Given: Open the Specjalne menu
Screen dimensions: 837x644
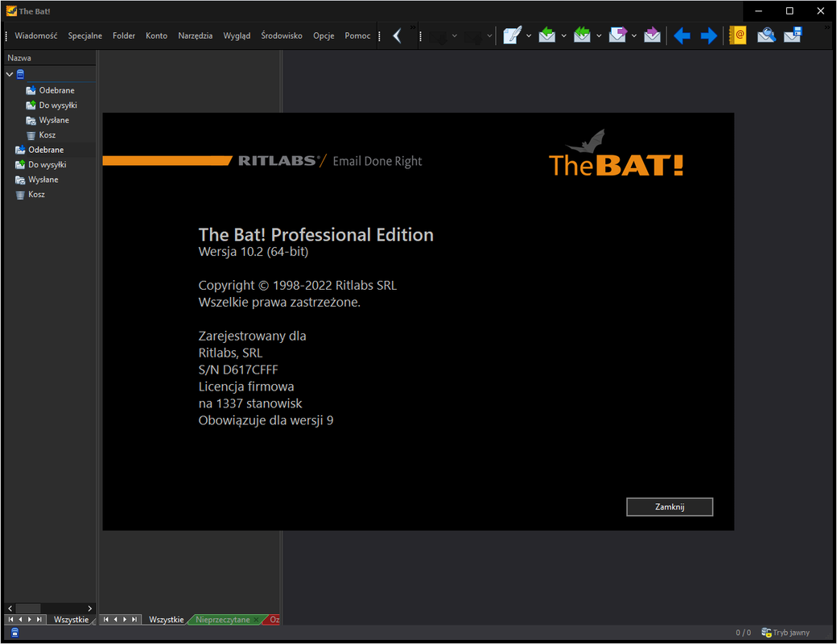Looking at the screenshot, I should click(85, 35).
